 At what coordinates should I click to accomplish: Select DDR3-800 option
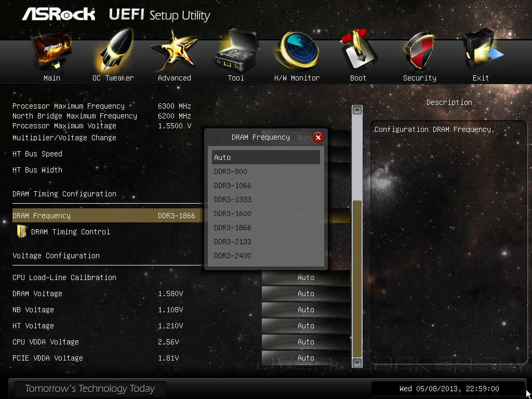click(x=266, y=171)
